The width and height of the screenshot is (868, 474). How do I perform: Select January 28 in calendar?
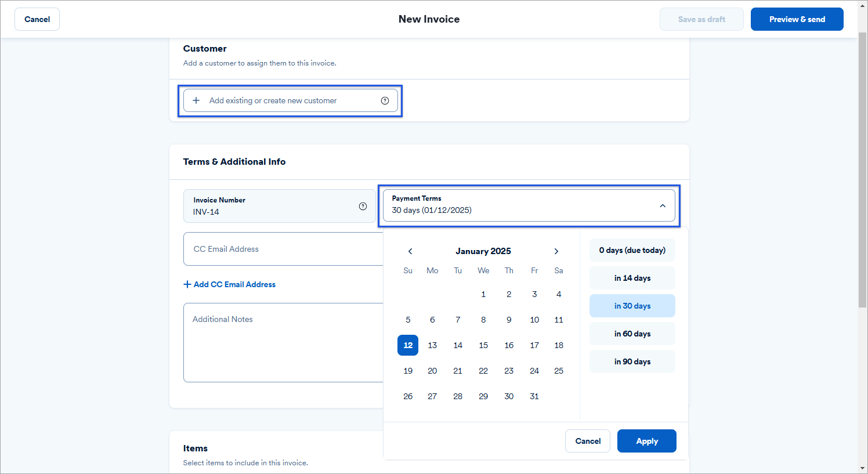(458, 396)
